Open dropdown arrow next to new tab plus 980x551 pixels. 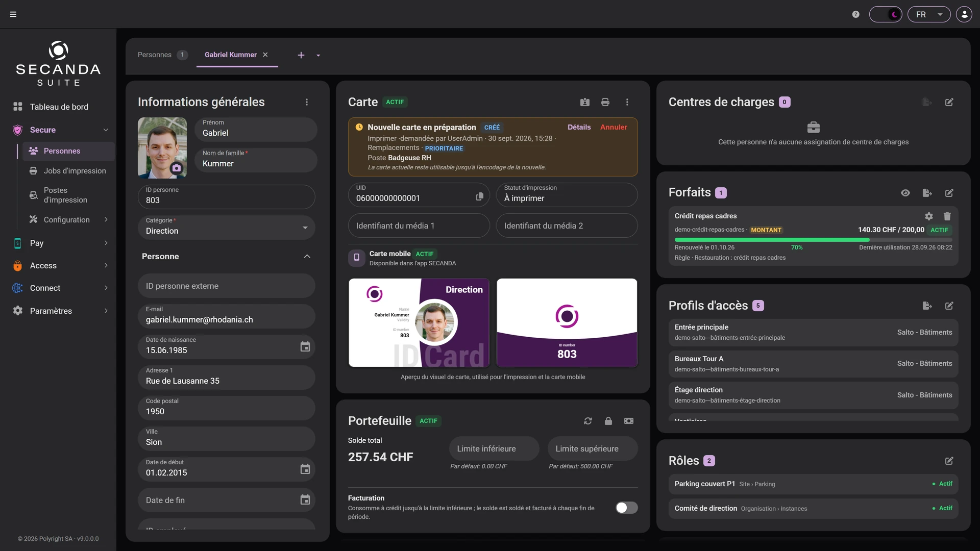[x=318, y=55]
